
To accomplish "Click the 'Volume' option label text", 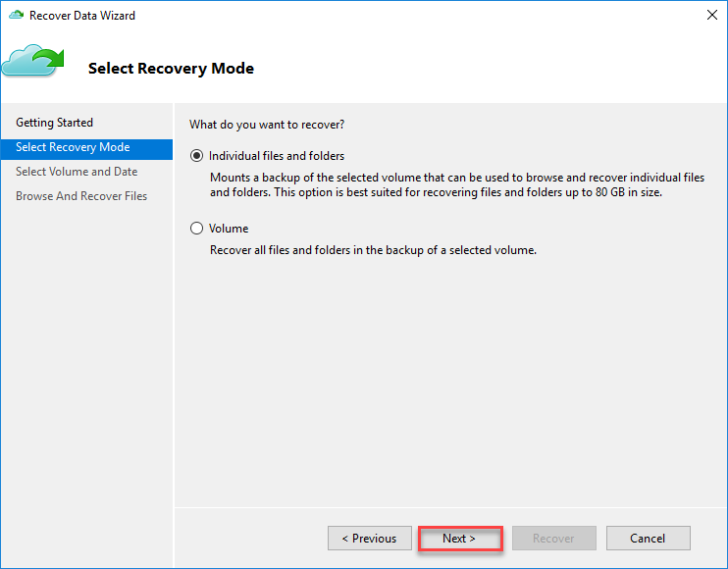I will [229, 229].
